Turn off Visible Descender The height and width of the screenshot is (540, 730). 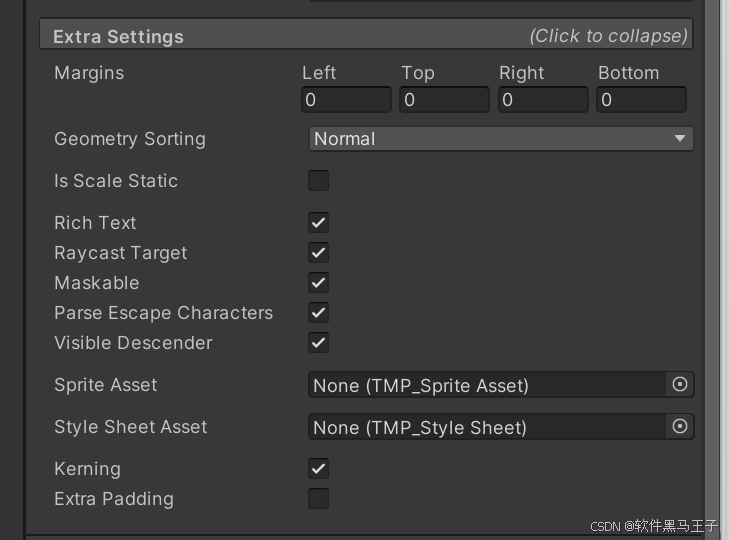[x=318, y=343]
